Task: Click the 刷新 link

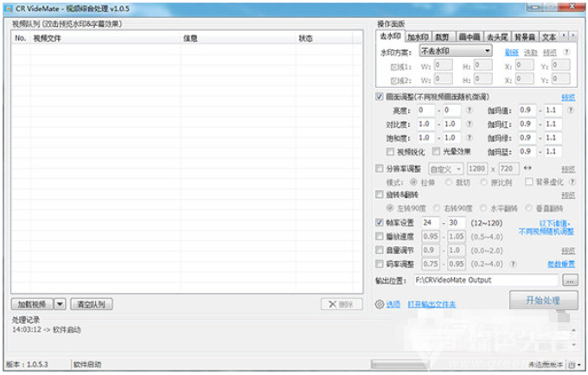Action: pos(512,53)
